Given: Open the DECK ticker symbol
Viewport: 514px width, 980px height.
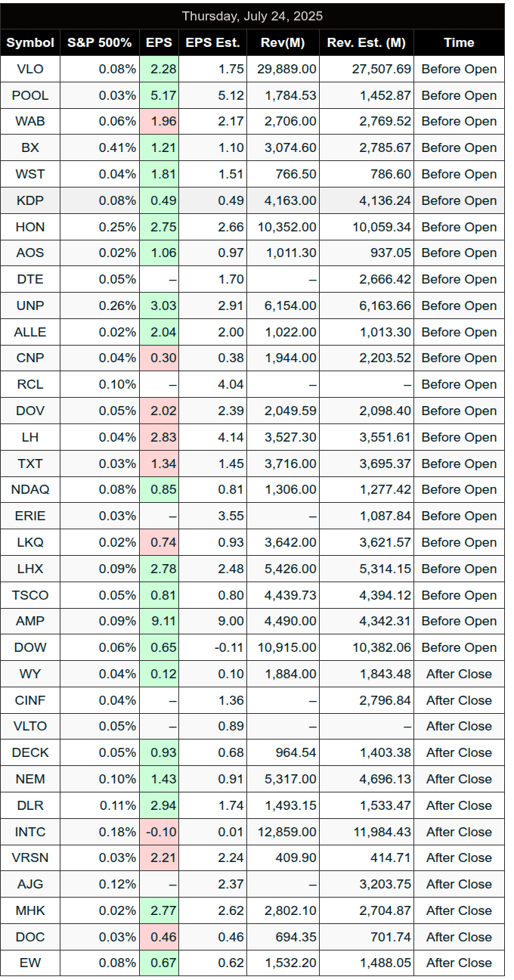Looking at the screenshot, I should pos(30,752).
